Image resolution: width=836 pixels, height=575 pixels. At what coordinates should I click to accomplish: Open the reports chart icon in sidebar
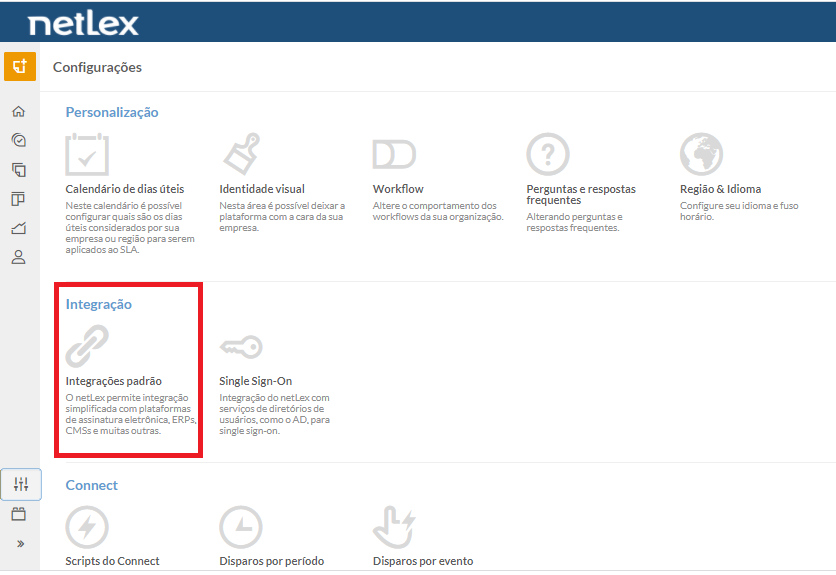point(19,228)
